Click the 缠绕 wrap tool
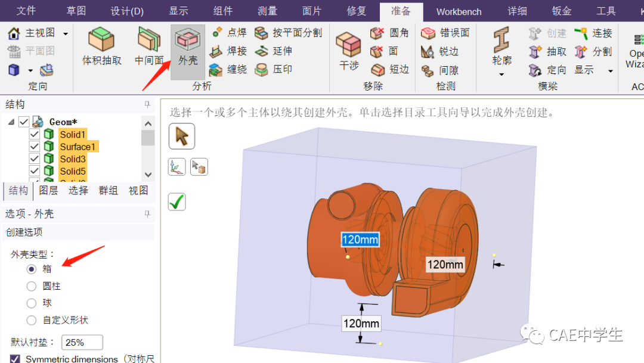This screenshot has height=363, width=644. coord(229,69)
